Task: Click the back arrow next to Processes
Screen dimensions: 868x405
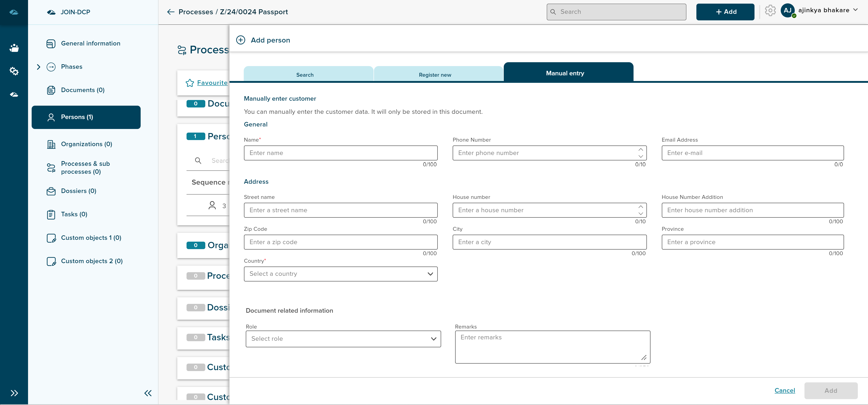Action: pyautogui.click(x=170, y=12)
